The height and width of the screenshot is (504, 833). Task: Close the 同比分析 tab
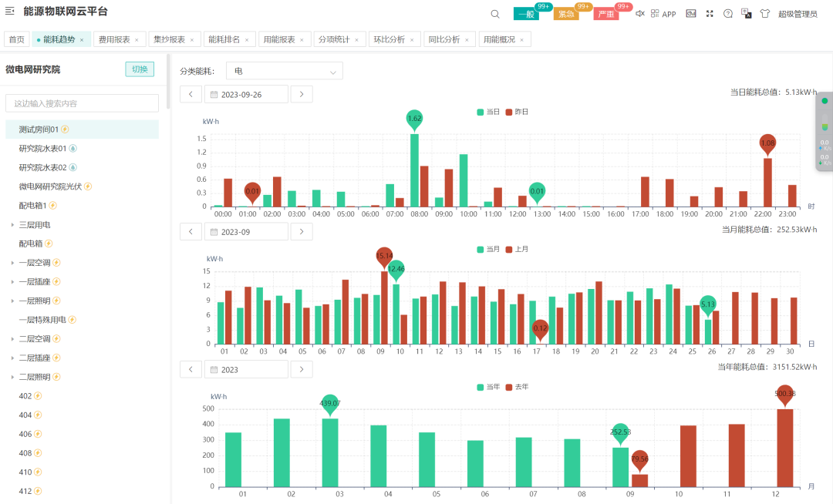(x=467, y=40)
